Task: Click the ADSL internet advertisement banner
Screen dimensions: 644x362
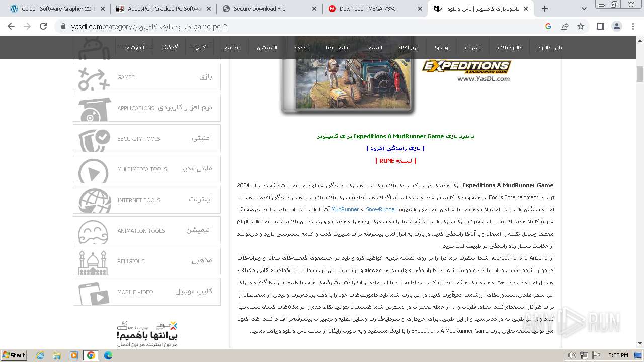Action: pos(147,334)
